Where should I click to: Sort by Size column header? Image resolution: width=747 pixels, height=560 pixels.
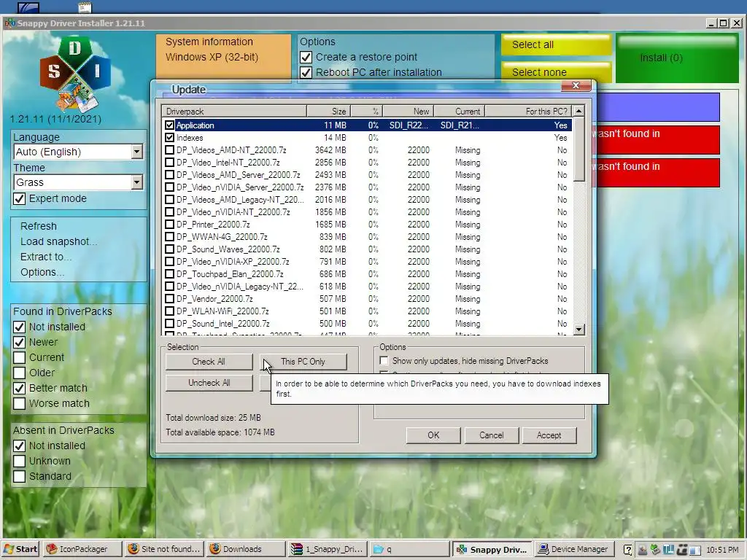pos(329,111)
